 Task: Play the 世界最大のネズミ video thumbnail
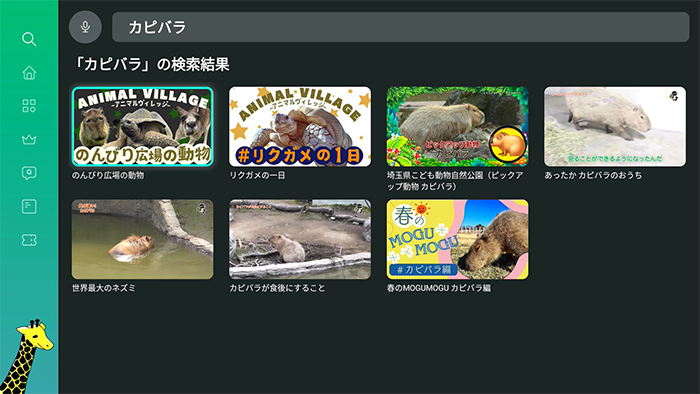pyautogui.click(x=142, y=239)
